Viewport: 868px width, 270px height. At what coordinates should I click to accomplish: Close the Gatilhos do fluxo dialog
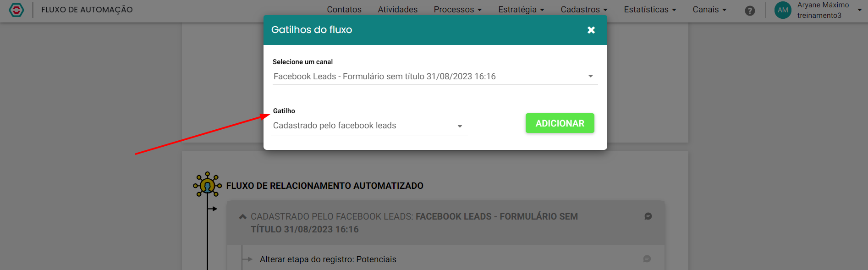pos(591,30)
